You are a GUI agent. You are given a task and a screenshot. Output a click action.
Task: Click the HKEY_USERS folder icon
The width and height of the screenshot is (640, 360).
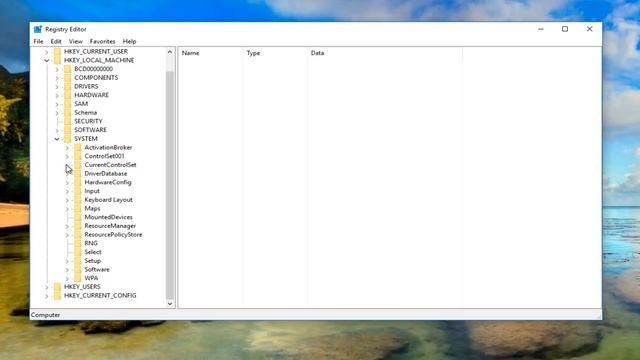click(x=57, y=287)
